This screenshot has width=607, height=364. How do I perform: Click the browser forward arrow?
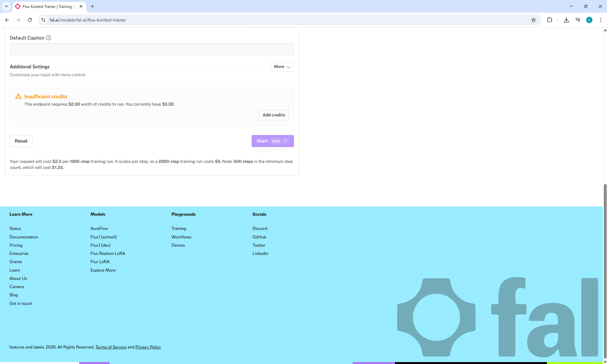(18, 20)
